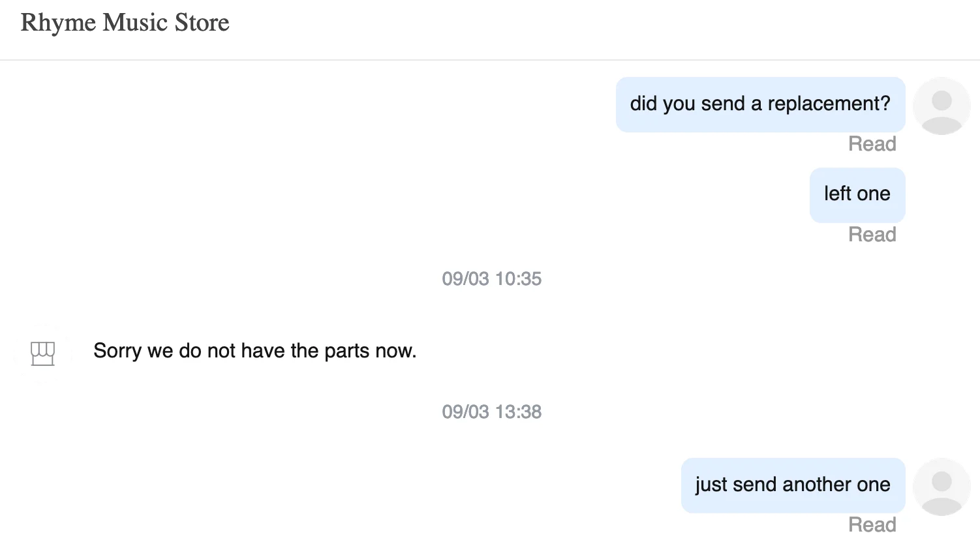Click user avatar beside "just send another one"

tap(941, 487)
